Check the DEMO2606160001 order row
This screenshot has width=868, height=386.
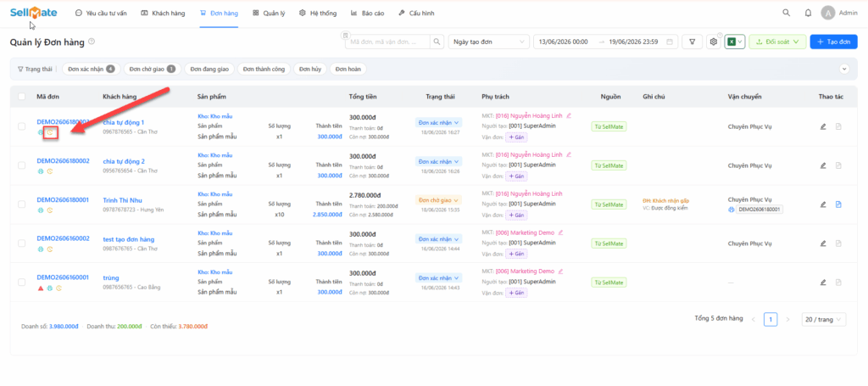pos(21,282)
